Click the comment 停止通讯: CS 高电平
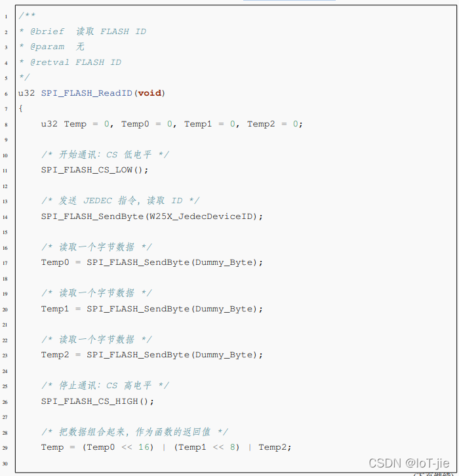Viewport: 459px width, 476px height. [105, 386]
